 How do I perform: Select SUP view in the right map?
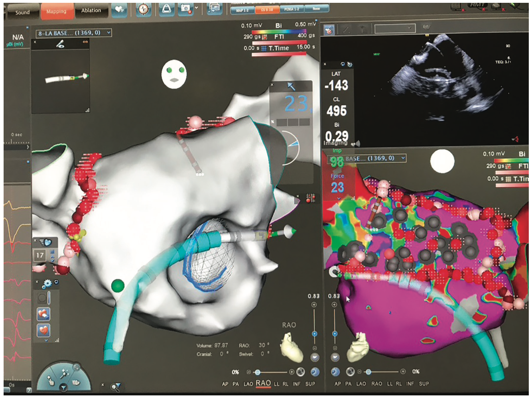point(424,384)
